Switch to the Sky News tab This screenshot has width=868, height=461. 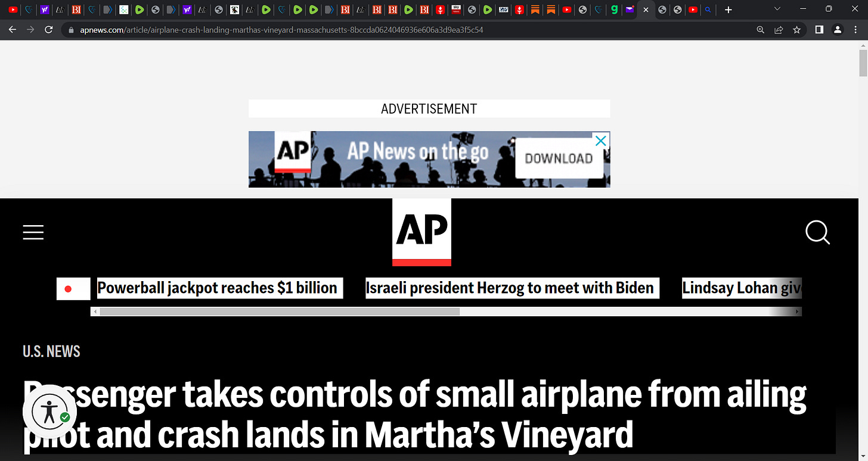pyautogui.click(x=456, y=10)
